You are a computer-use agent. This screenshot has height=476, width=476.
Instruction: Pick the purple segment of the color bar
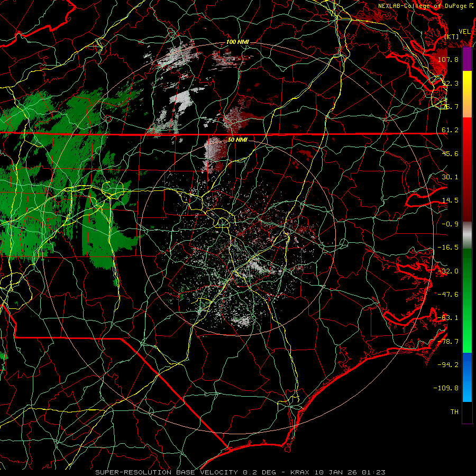click(467, 59)
